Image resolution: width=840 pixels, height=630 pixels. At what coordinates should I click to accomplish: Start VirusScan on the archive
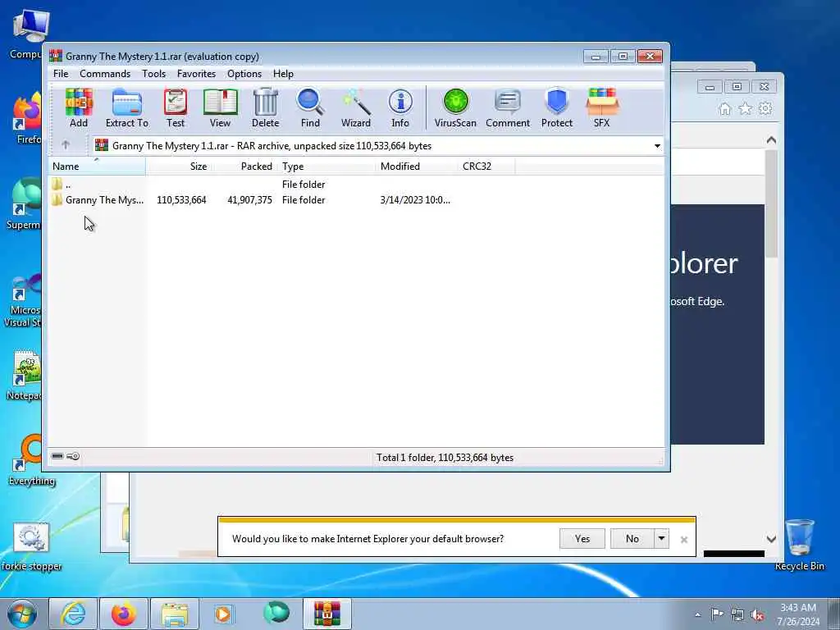[x=455, y=107]
